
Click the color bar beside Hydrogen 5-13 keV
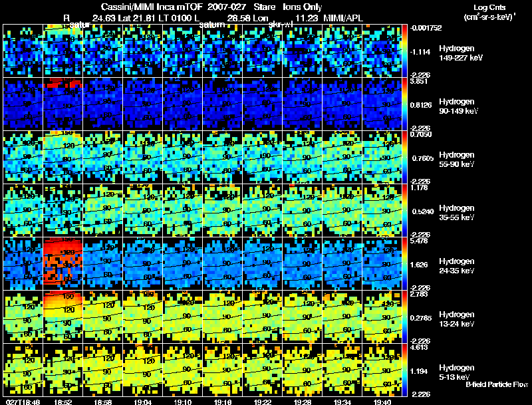pyautogui.click(x=404, y=370)
